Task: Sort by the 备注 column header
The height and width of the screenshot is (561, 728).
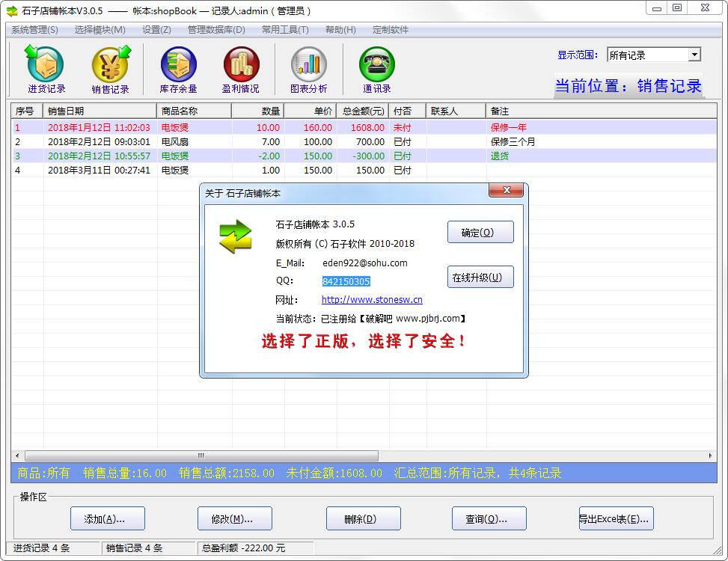Action: pos(602,111)
